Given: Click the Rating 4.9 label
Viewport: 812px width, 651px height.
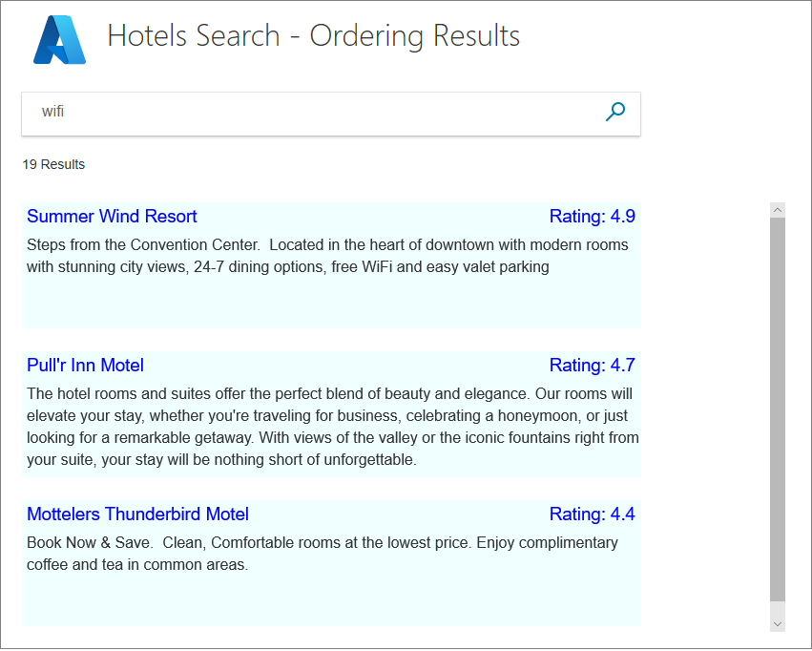Looking at the screenshot, I should (x=592, y=217).
